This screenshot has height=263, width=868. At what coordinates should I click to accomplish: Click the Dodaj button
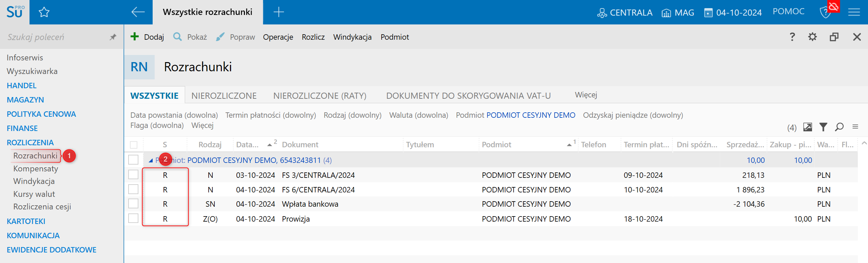click(x=148, y=37)
